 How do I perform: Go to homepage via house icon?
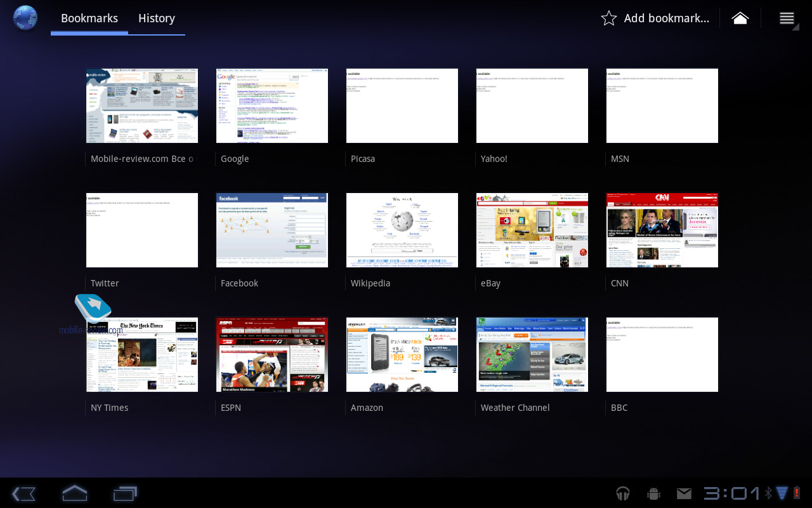point(740,18)
